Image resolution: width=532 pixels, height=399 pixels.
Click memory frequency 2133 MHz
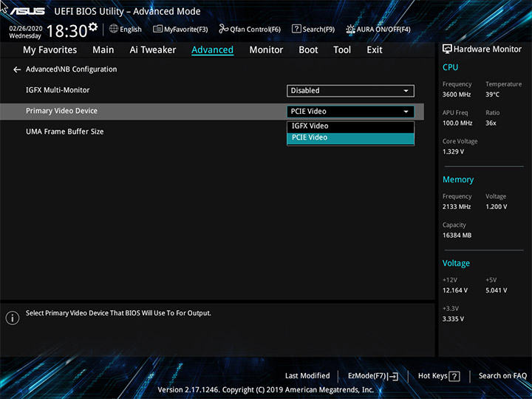click(457, 207)
